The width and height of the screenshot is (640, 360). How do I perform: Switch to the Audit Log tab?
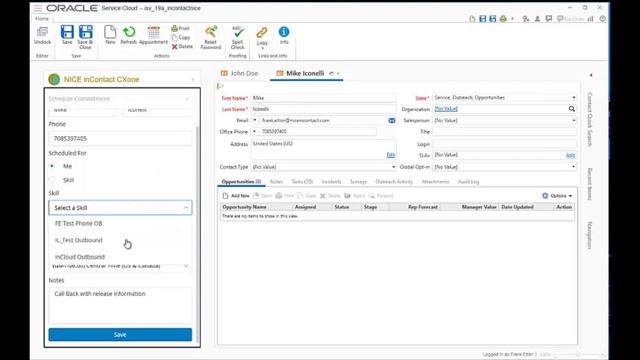pyautogui.click(x=468, y=182)
